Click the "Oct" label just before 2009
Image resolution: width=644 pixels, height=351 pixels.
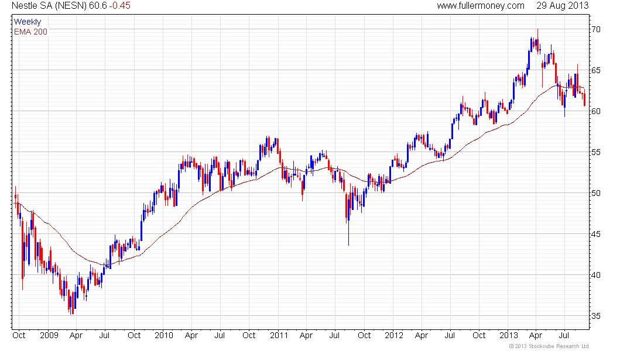(19, 335)
